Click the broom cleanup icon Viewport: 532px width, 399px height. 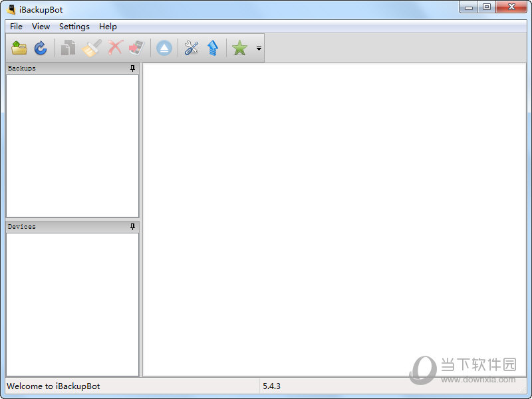91,48
